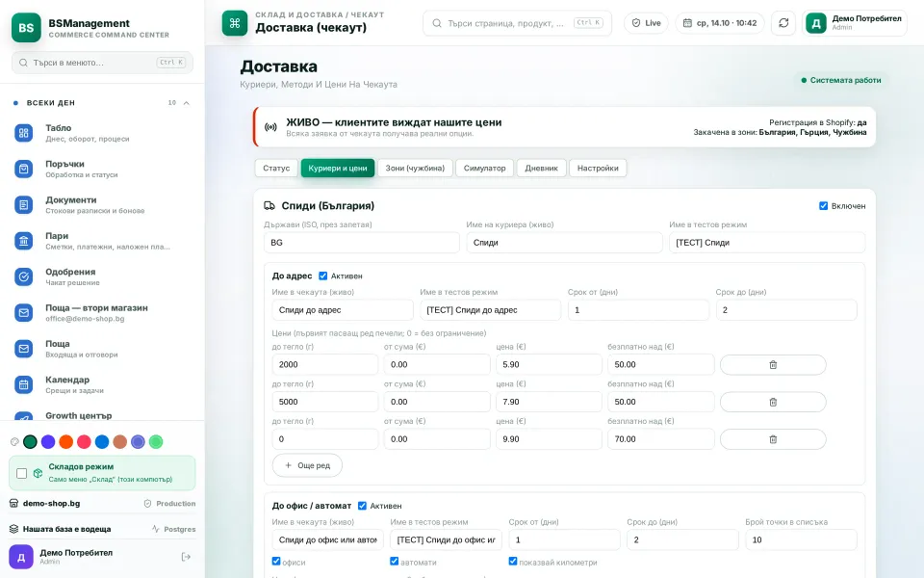
Task: Click the Live status button
Action: click(647, 23)
